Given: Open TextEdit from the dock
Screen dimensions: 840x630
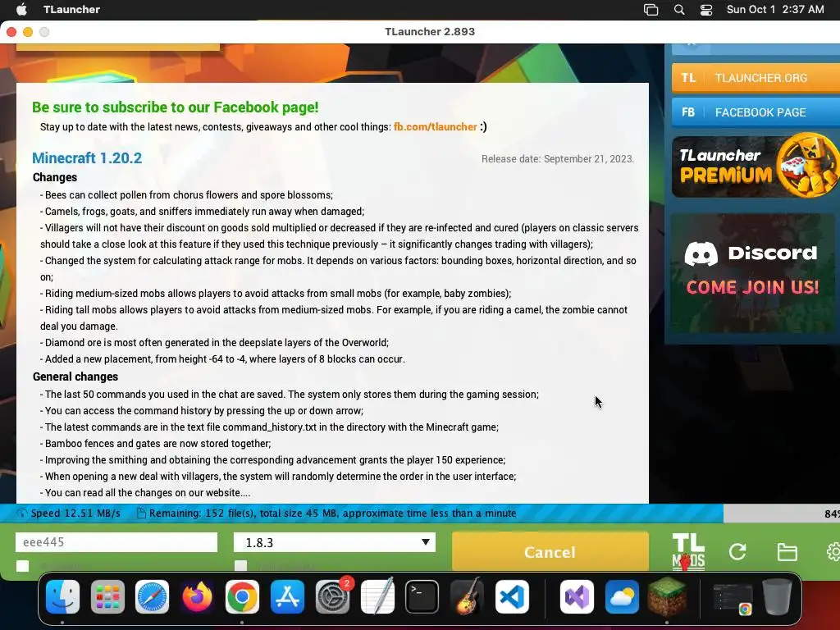Looking at the screenshot, I should tap(377, 597).
